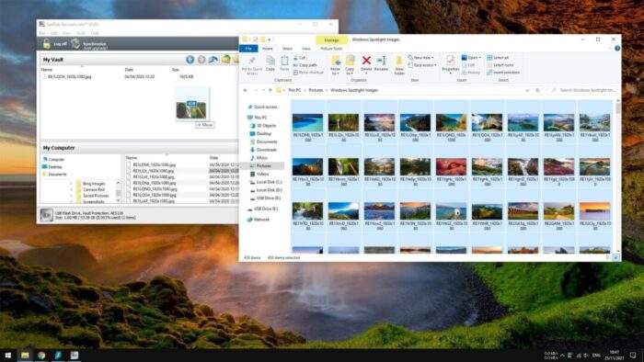Click the Rename icon in Explorer ribbon
This screenshot has height=362, width=644.
(381, 61)
